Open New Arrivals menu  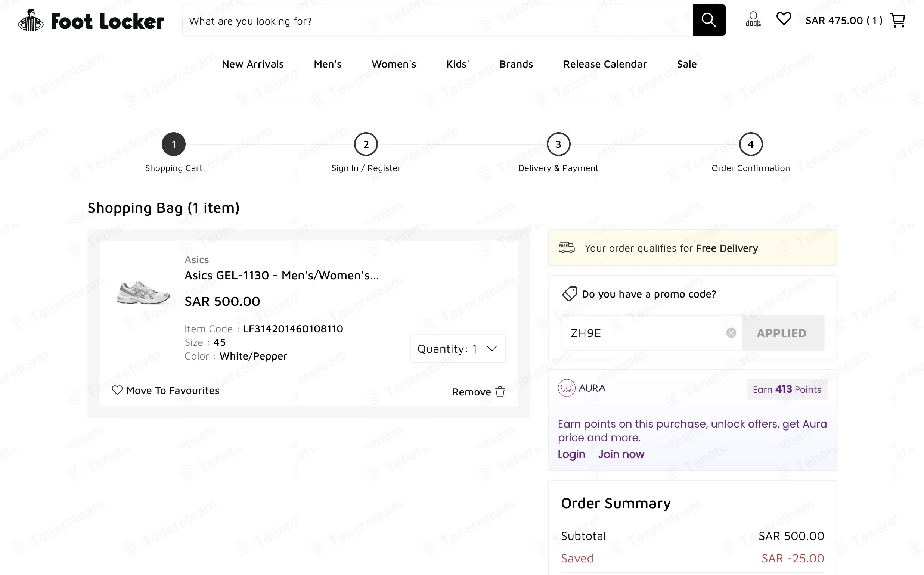point(252,64)
